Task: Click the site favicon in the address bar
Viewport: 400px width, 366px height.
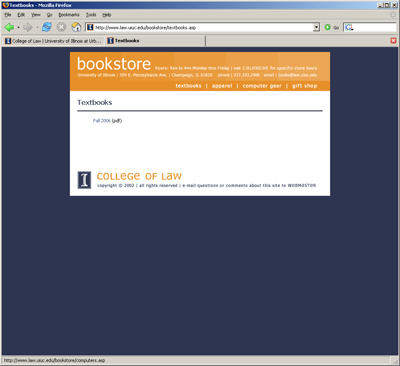Action: [x=90, y=27]
